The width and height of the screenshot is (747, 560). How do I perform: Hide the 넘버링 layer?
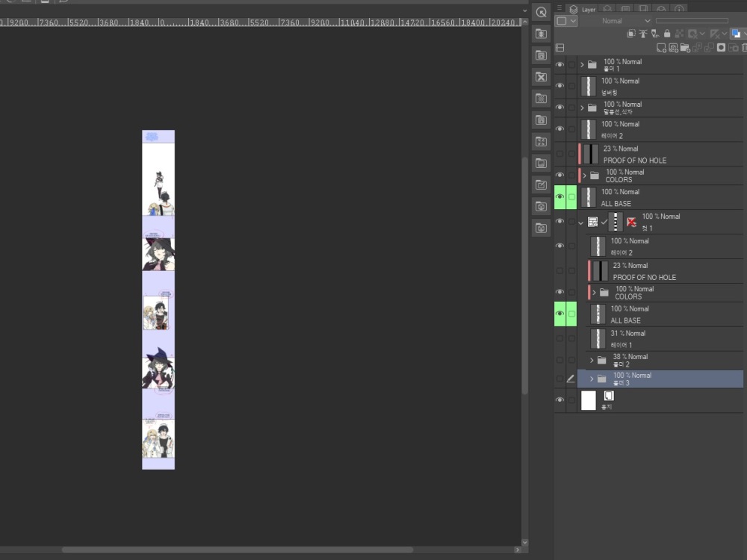[x=560, y=86]
